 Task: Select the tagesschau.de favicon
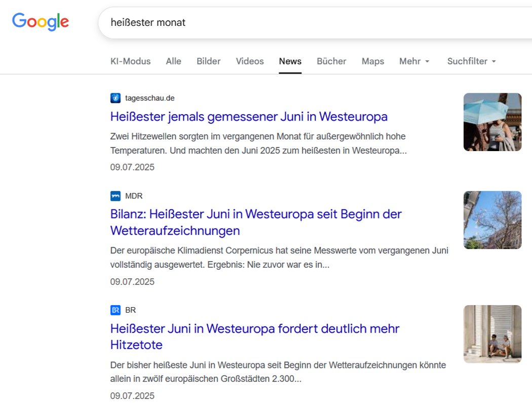[x=115, y=98]
